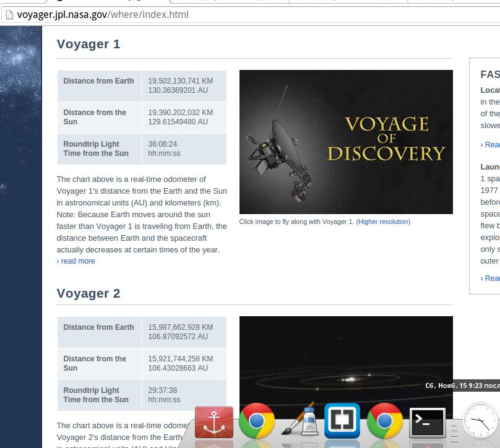
Task: Open the paintbrush drawing app in the dock
Action: pos(300,419)
